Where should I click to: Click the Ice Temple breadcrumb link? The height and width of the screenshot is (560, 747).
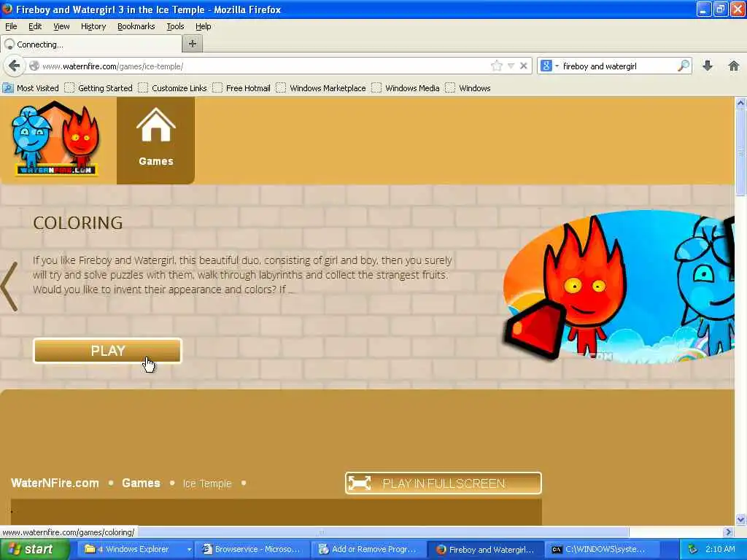[x=206, y=483]
